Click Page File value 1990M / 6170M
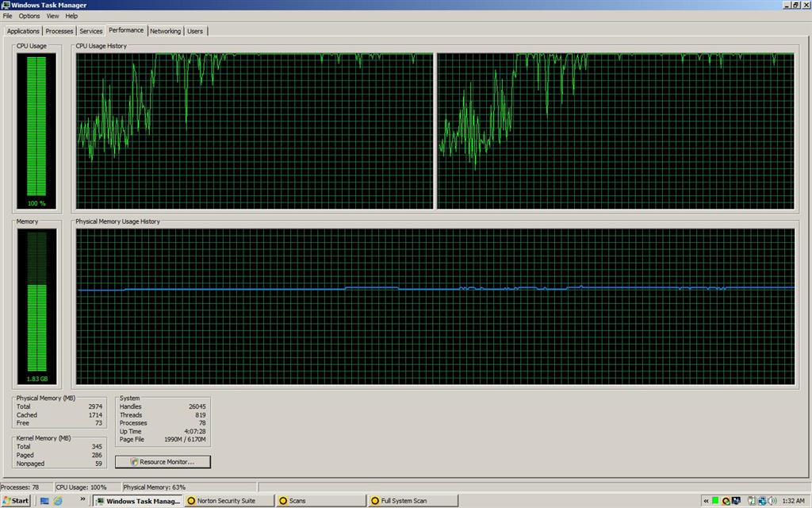Screen dimensions: 812x508 [x=185, y=439]
